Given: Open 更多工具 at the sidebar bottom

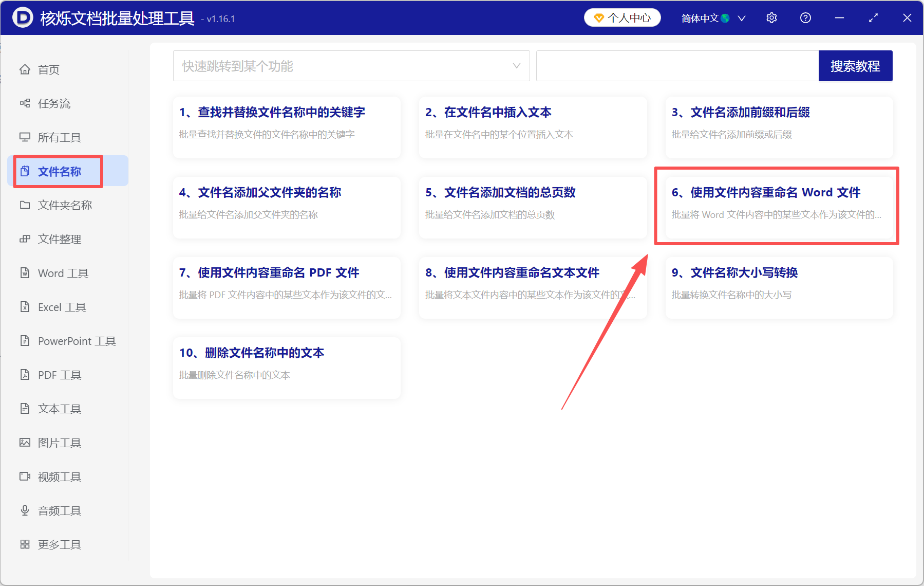Looking at the screenshot, I should pos(59,544).
